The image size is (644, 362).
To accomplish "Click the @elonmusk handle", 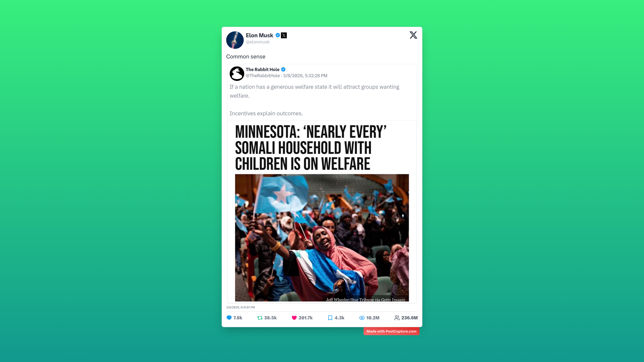I will pyautogui.click(x=258, y=42).
